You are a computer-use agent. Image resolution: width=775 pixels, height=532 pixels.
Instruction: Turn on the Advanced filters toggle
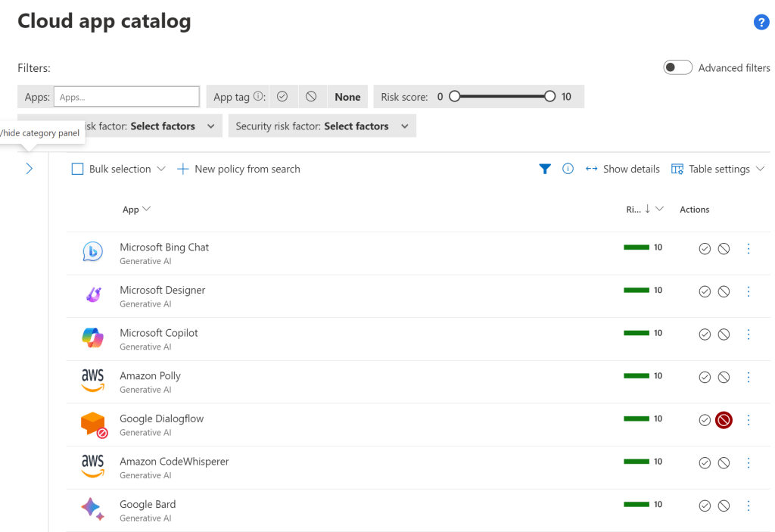677,68
